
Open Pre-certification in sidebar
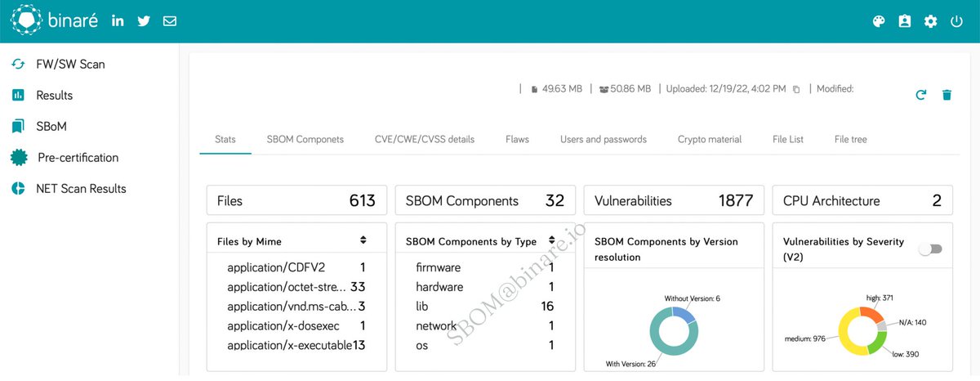pos(78,157)
